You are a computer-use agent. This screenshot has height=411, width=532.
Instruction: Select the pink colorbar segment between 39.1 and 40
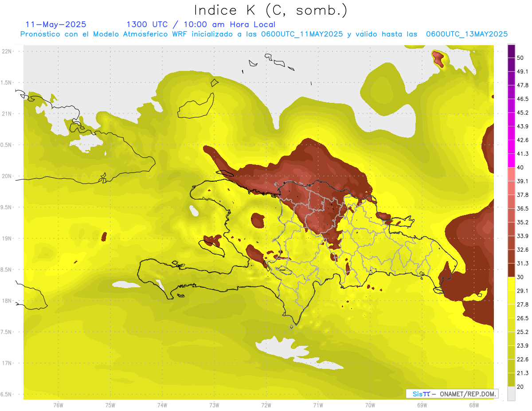coord(511,174)
